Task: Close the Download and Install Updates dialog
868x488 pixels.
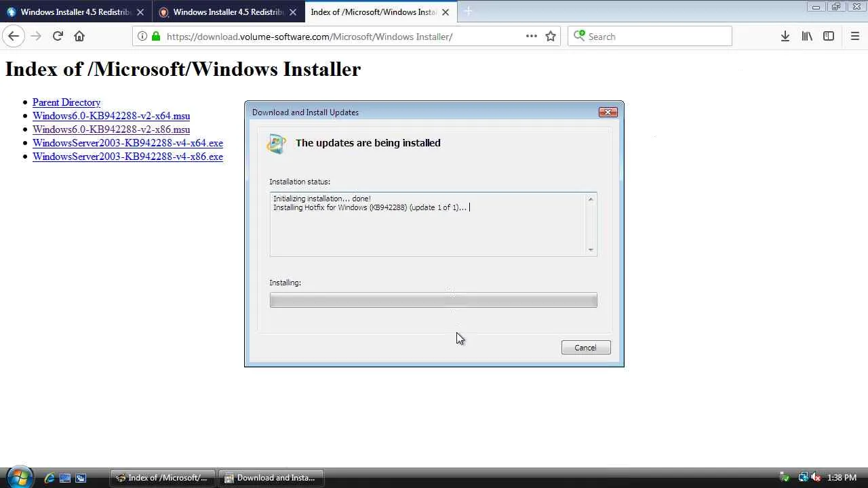Action: coord(608,112)
